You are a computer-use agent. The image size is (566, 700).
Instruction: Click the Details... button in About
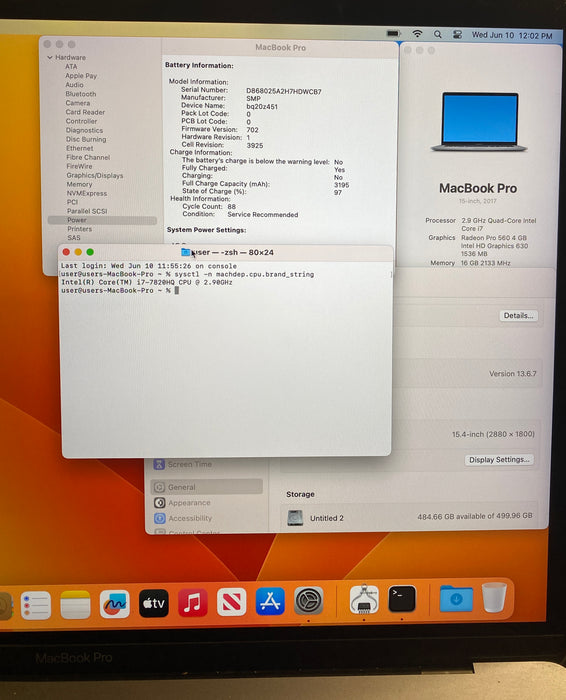(518, 316)
